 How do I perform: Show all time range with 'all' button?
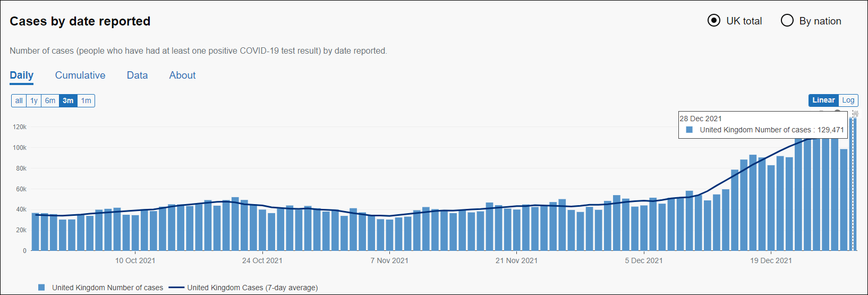(x=19, y=101)
